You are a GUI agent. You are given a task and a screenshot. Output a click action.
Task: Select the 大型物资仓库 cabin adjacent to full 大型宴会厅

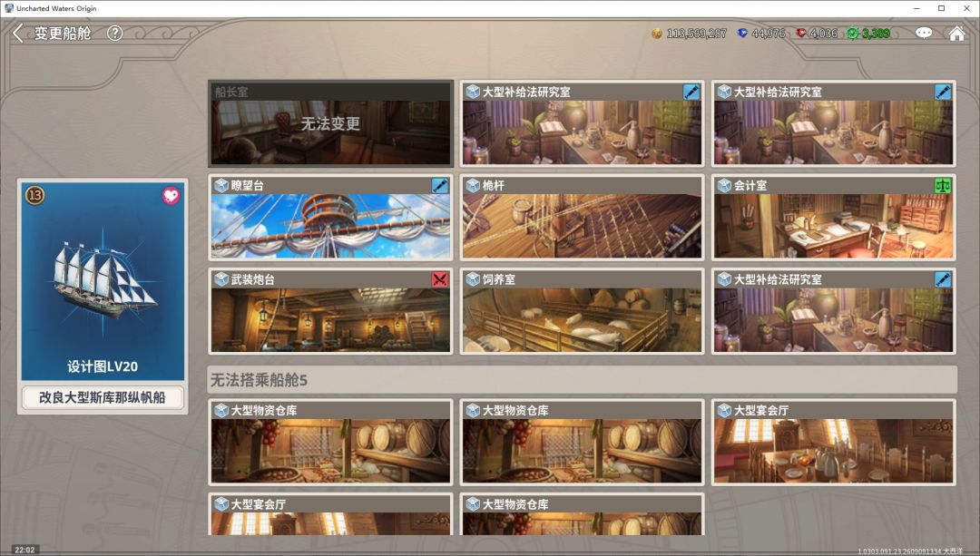pos(582,443)
